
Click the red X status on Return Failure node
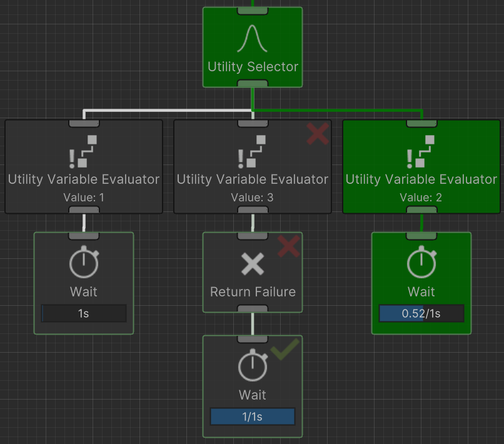coord(288,246)
